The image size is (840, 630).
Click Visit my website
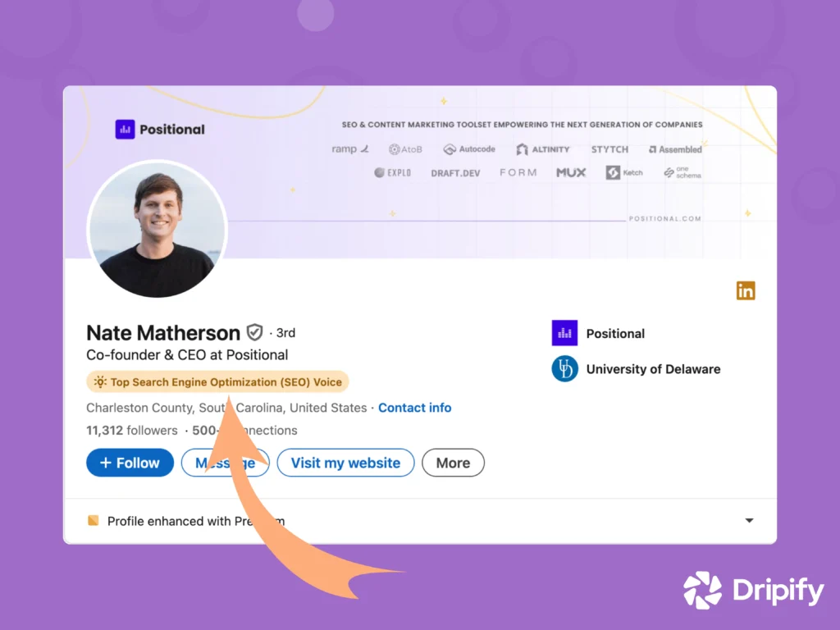click(345, 462)
